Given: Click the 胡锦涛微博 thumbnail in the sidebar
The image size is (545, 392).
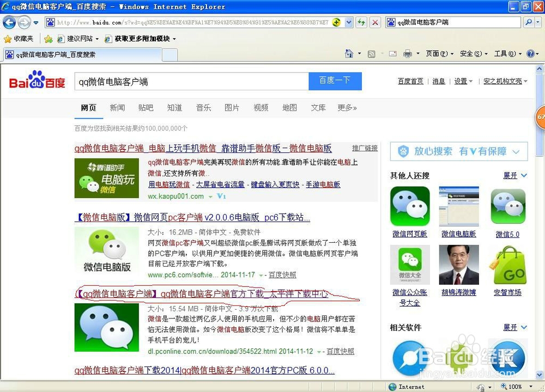Looking at the screenshot, I should pyautogui.click(x=458, y=265).
